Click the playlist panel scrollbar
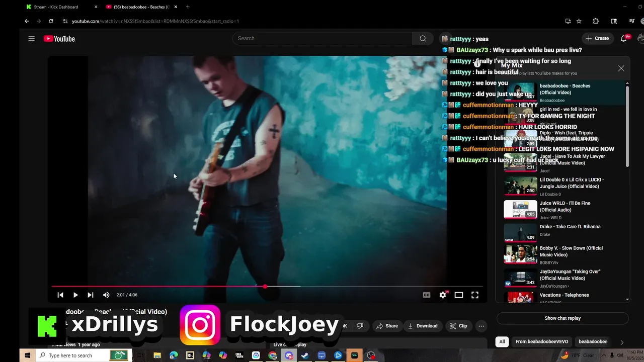 [627, 126]
